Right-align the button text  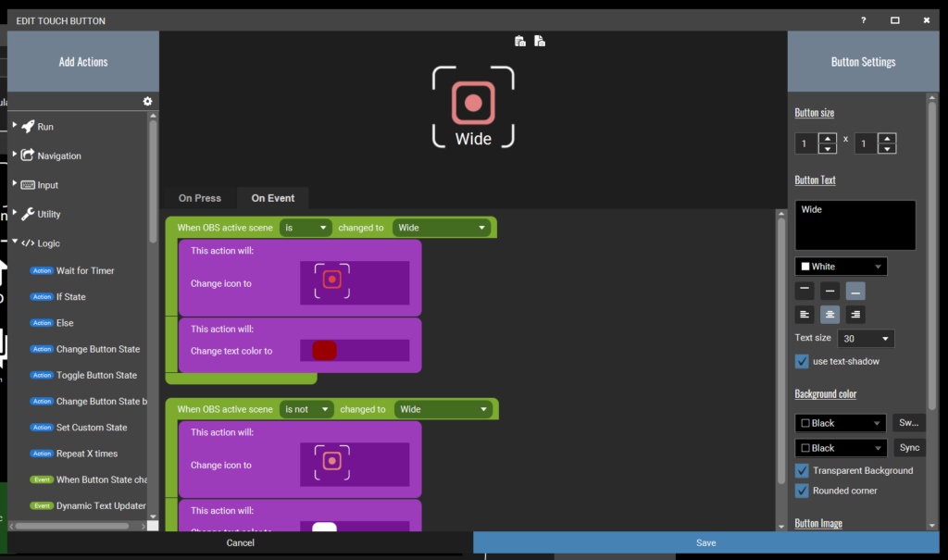pos(855,315)
